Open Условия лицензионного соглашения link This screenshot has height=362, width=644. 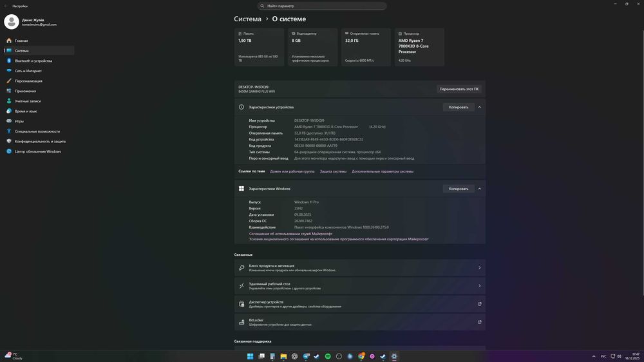pyautogui.click(x=339, y=239)
